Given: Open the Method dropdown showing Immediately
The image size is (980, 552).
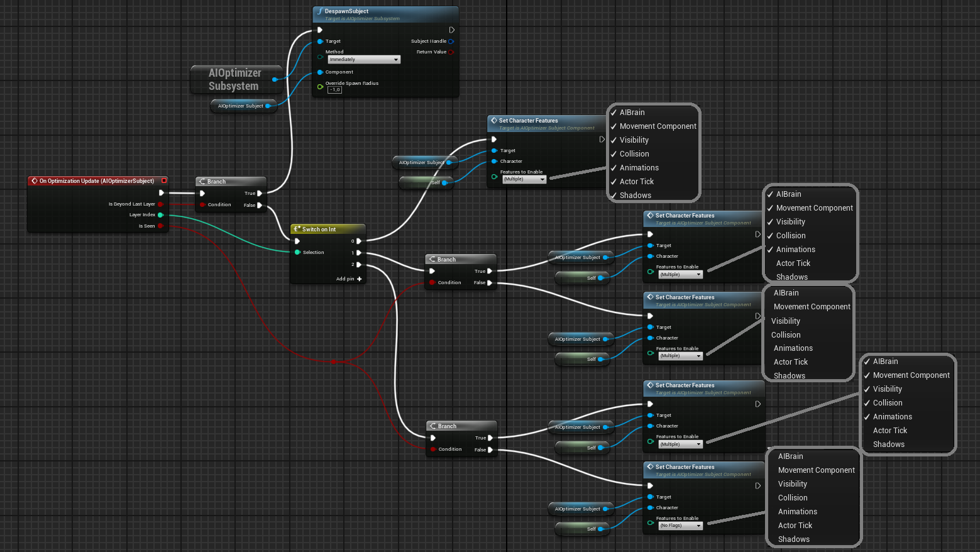Looking at the screenshot, I should (x=364, y=60).
